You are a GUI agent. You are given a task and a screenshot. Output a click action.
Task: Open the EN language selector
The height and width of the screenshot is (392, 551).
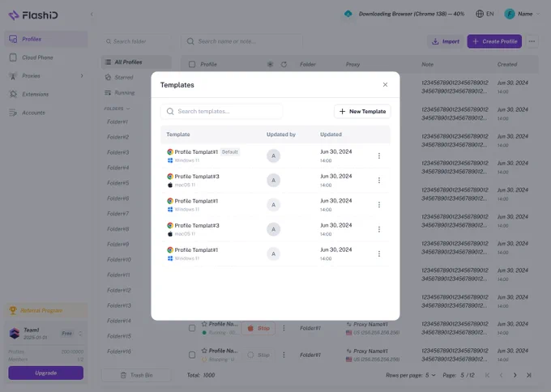[485, 14]
